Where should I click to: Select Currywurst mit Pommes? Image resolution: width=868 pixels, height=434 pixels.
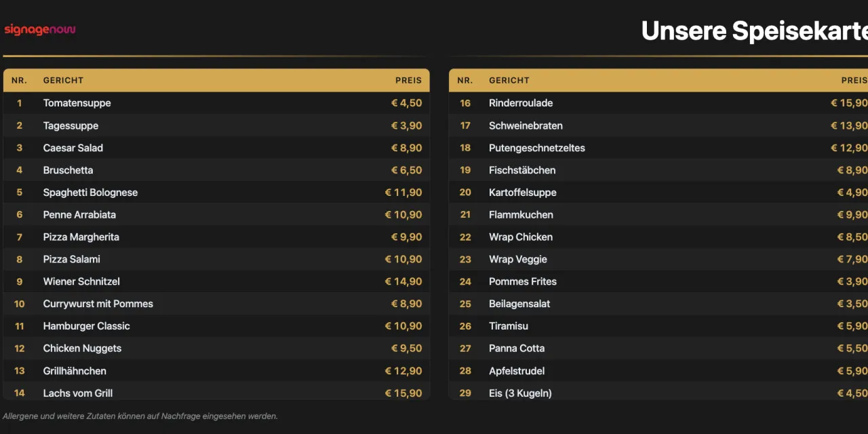click(216, 304)
